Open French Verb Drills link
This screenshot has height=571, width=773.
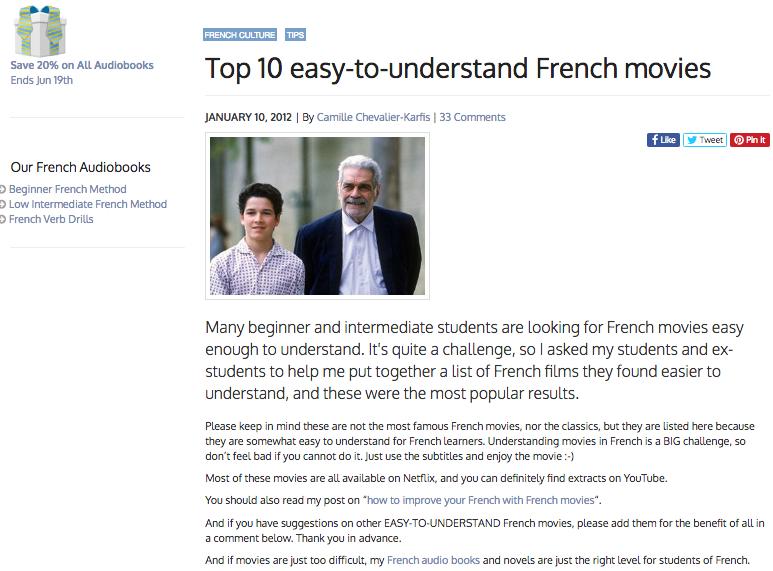[x=51, y=219]
